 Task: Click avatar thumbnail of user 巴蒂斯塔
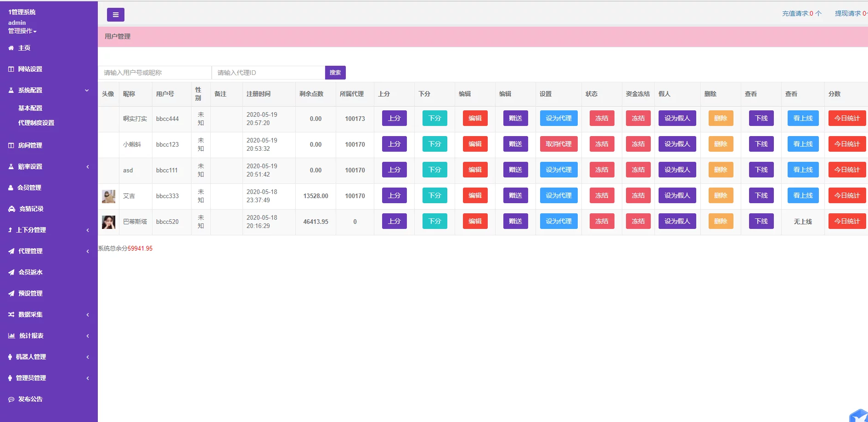click(x=108, y=222)
